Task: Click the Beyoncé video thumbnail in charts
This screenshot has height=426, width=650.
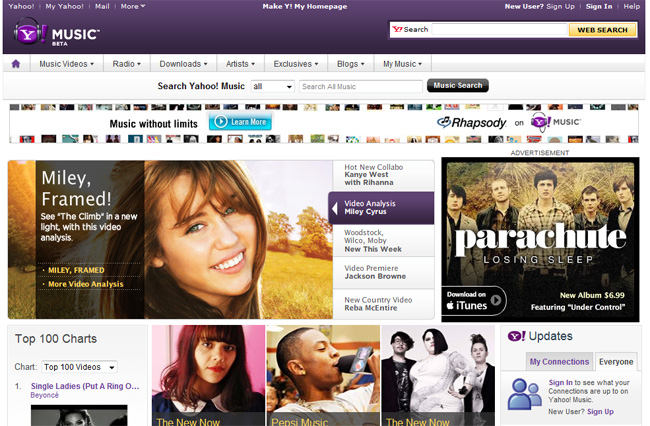Action: pos(79,416)
